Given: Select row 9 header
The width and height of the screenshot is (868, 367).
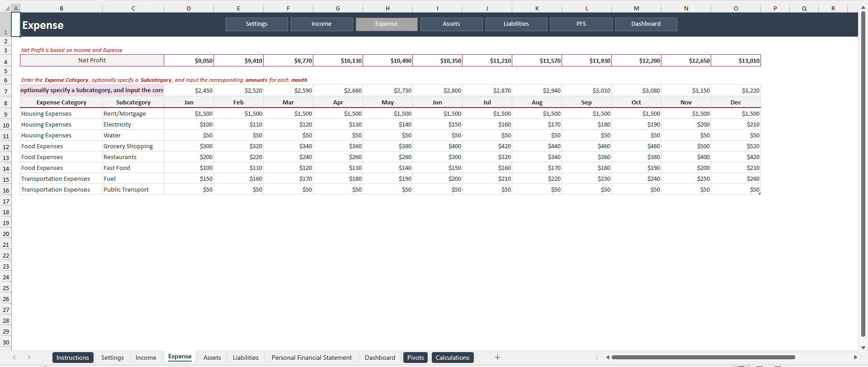Looking at the screenshot, I should click(x=6, y=114).
